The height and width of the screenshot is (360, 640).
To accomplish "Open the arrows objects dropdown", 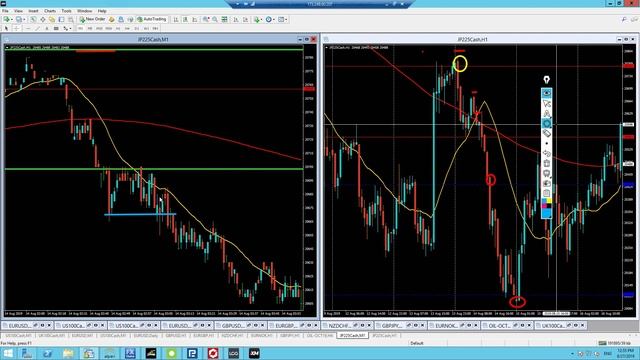I will point(66,29).
